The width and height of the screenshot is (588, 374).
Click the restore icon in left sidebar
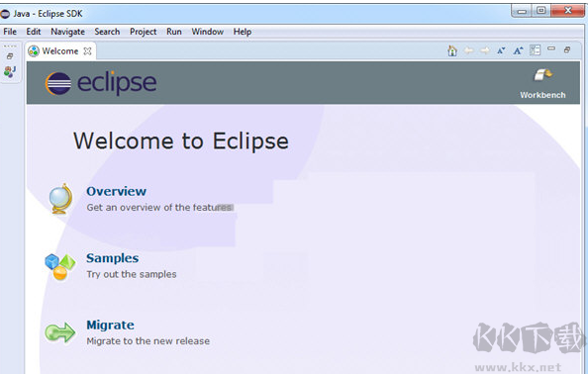coord(10,56)
